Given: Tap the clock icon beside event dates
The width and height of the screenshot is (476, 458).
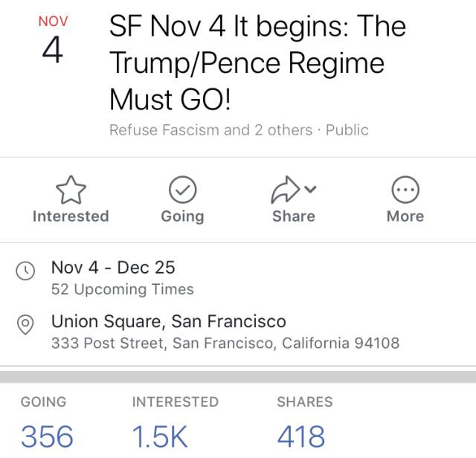Looking at the screenshot, I should click(x=25, y=271).
